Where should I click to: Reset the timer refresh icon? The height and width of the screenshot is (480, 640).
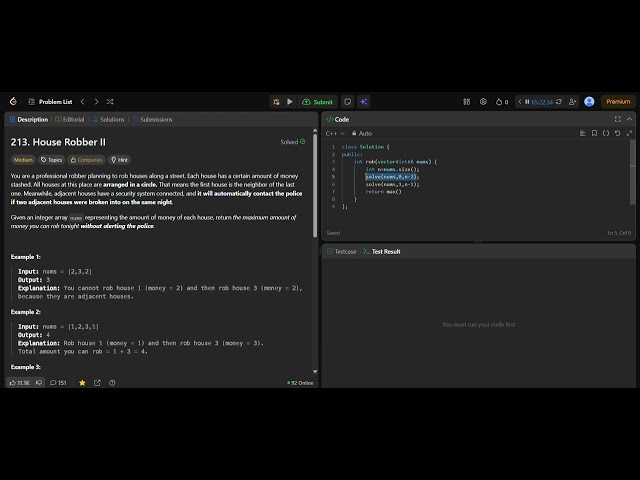click(559, 102)
